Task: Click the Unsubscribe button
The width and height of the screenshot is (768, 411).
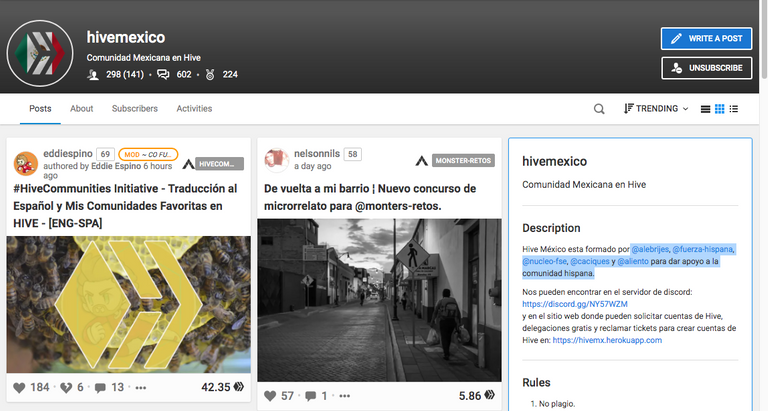Action: tap(706, 68)
